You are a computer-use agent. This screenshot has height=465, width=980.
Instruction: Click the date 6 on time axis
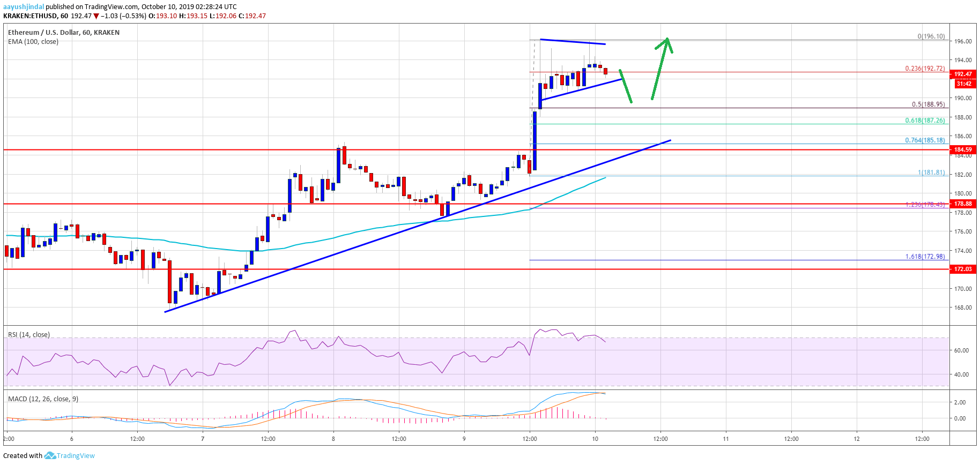click(72, 439)
